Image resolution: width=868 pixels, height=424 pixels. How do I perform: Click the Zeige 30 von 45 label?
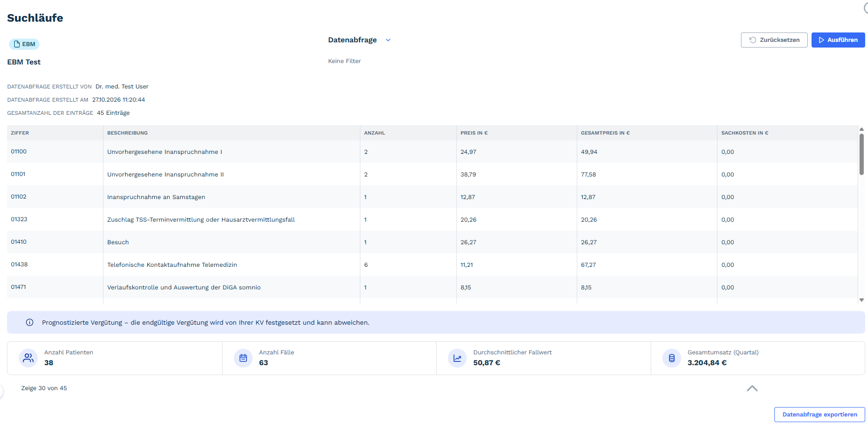coord(44,388)
